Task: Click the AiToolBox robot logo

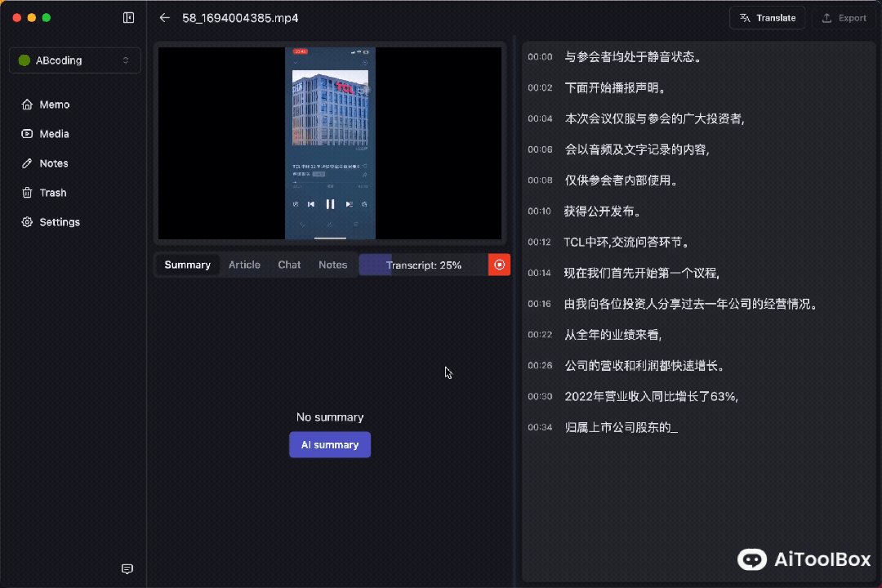Action: pos(751,559)
